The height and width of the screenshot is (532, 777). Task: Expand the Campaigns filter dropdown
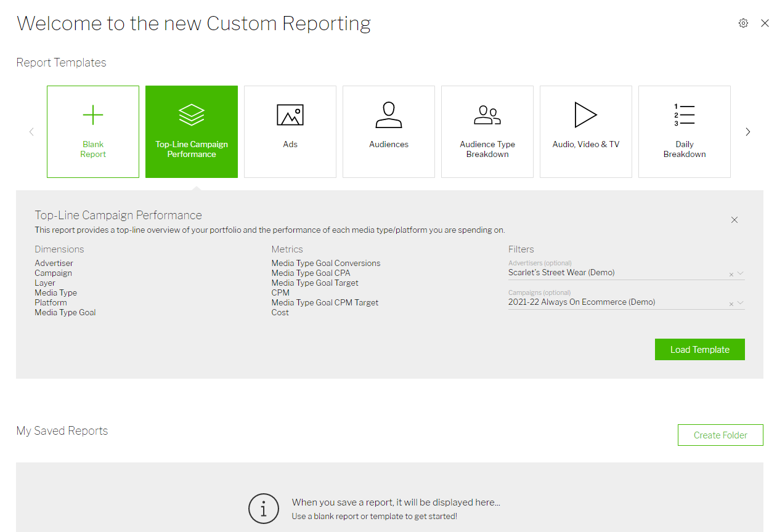741,303
